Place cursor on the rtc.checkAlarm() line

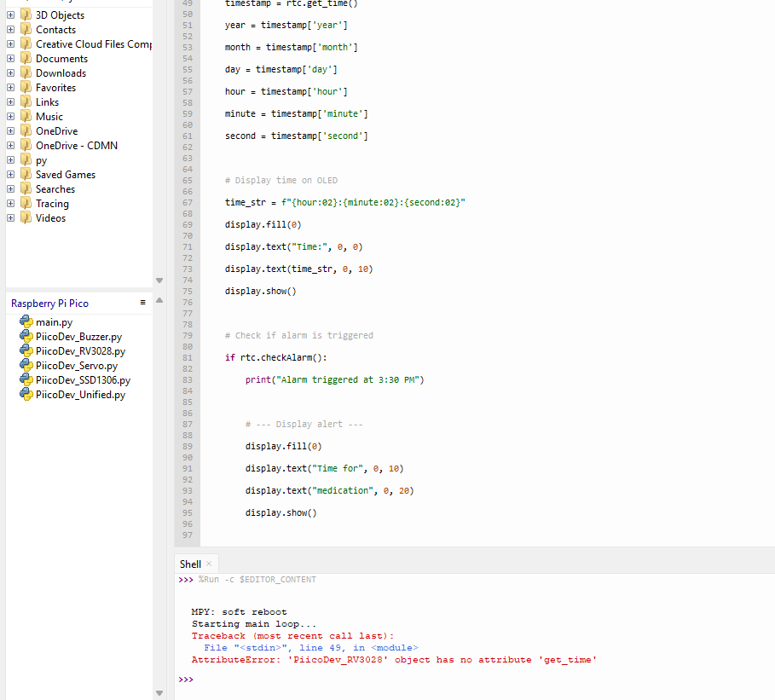click(x=275, y=357)
